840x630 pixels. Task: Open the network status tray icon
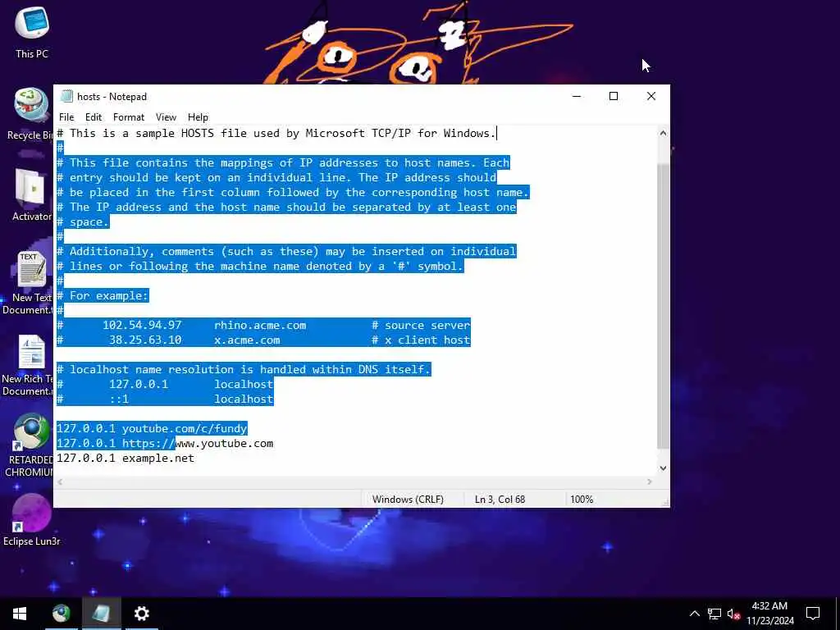coord(714,614)
